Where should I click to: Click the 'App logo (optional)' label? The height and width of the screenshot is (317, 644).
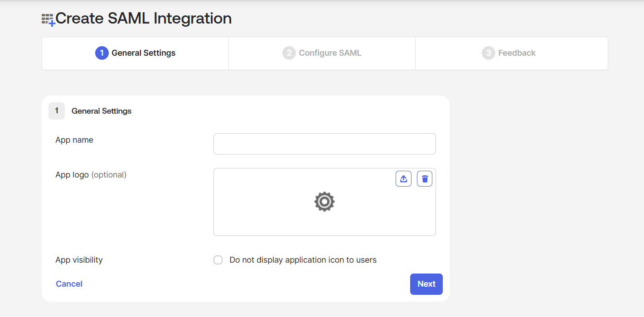tap(91, 175)
